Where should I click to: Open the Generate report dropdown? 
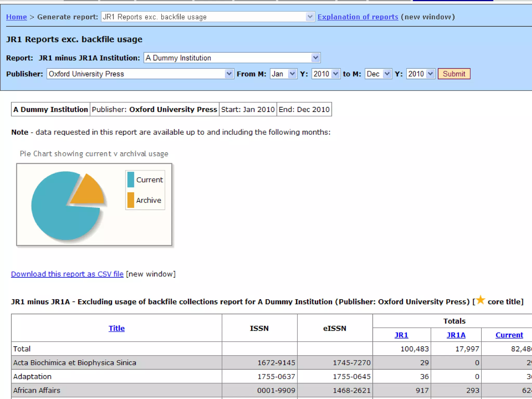tap(208, 17)
